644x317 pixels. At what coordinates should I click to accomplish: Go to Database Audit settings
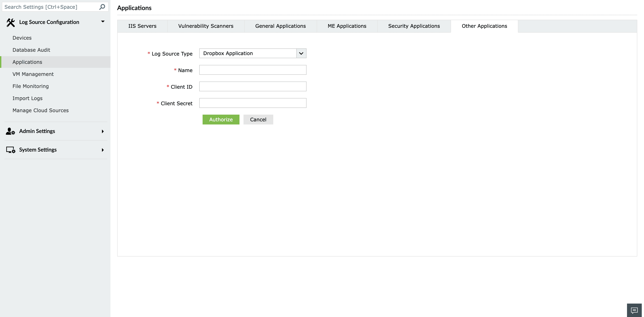click(x=31, y=50)
